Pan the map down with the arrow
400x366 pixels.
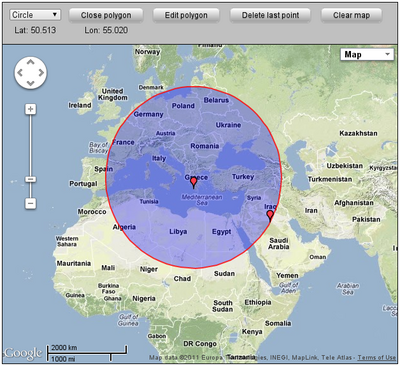[30, 83]
